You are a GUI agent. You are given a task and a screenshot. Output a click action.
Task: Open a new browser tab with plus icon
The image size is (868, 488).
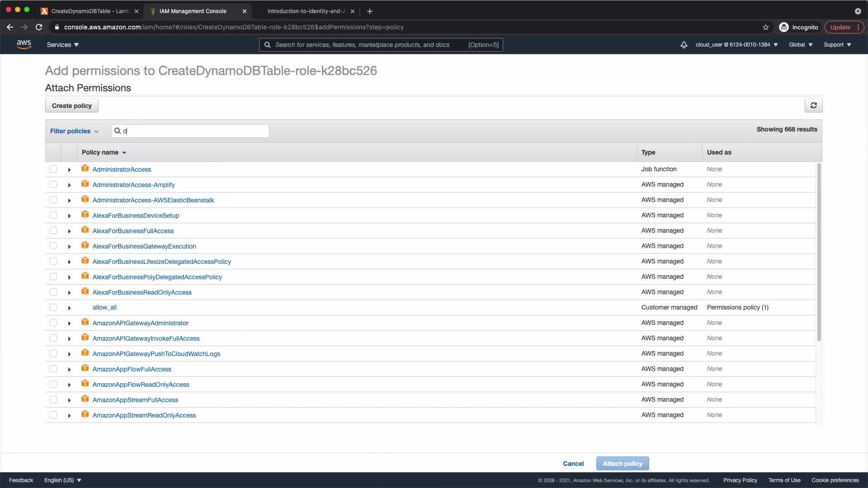point(369,11)
